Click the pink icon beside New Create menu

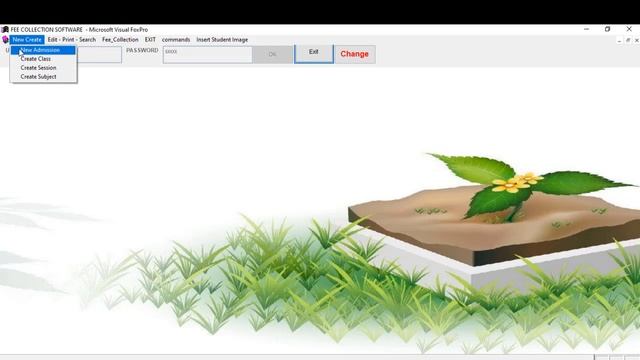[5, 40]
